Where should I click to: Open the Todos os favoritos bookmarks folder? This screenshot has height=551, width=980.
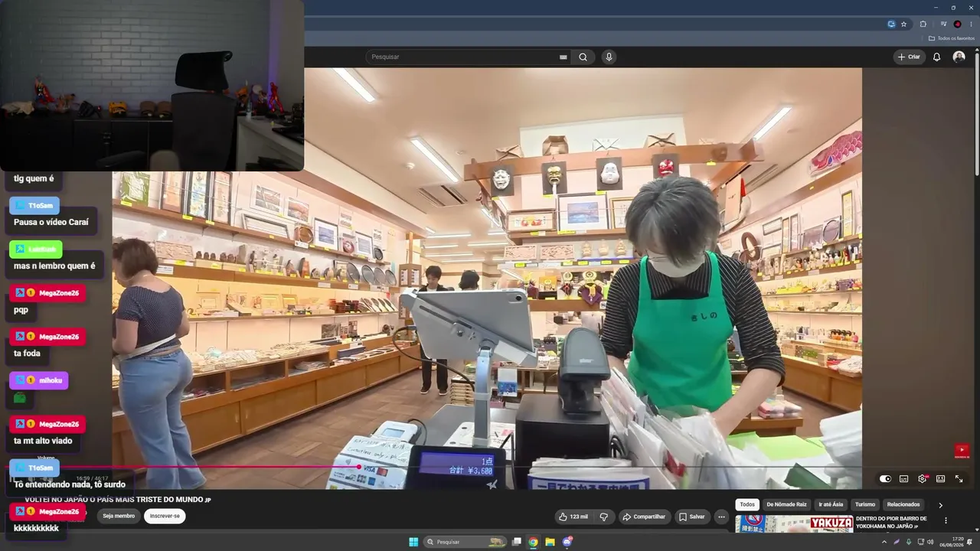[x=952, y=38]
